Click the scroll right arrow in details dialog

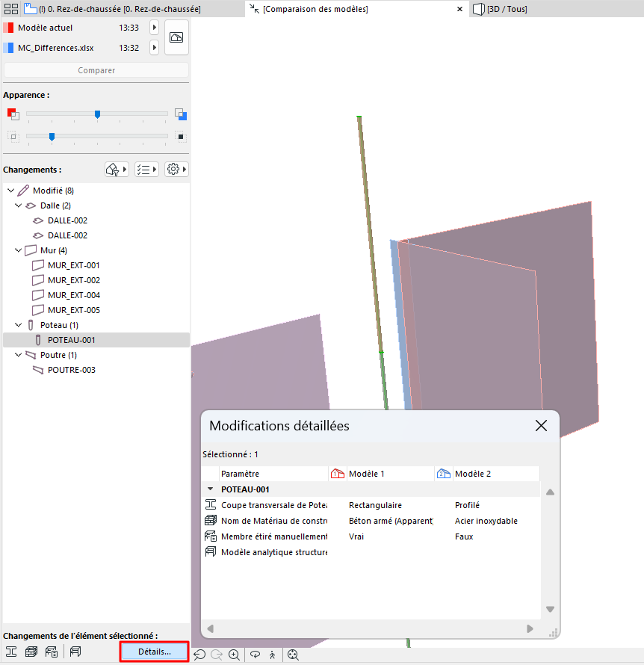[x=530, y=628]
